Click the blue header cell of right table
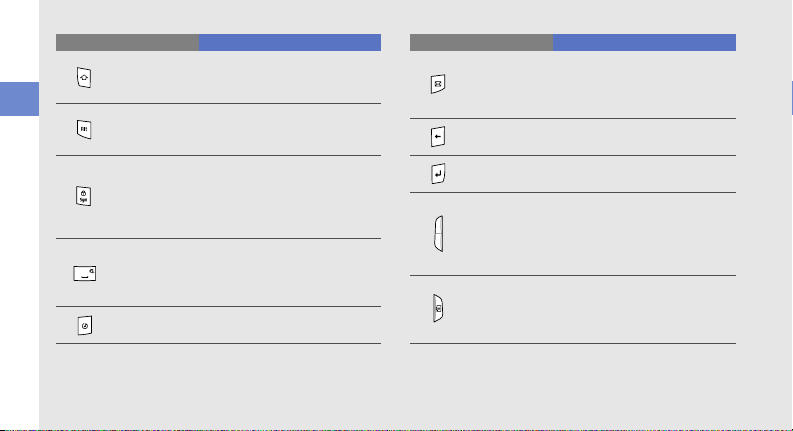The width and height of the screenshot is (793, 431). tap(644, 42)
